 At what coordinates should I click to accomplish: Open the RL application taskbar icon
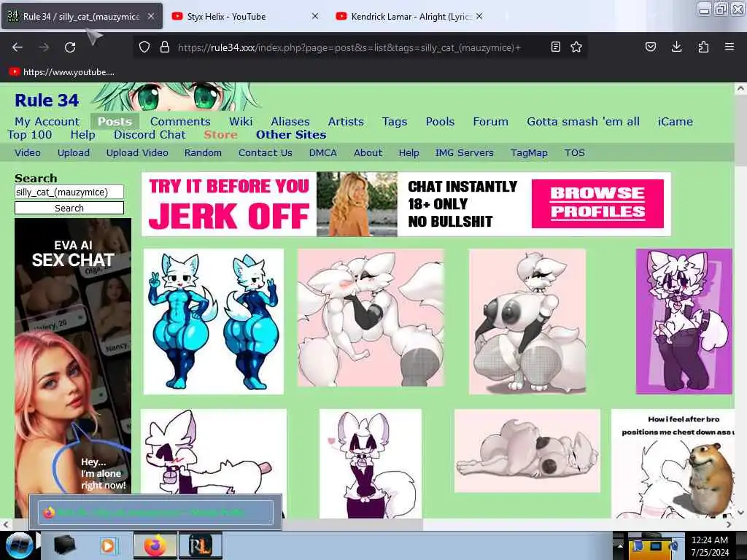200,545
